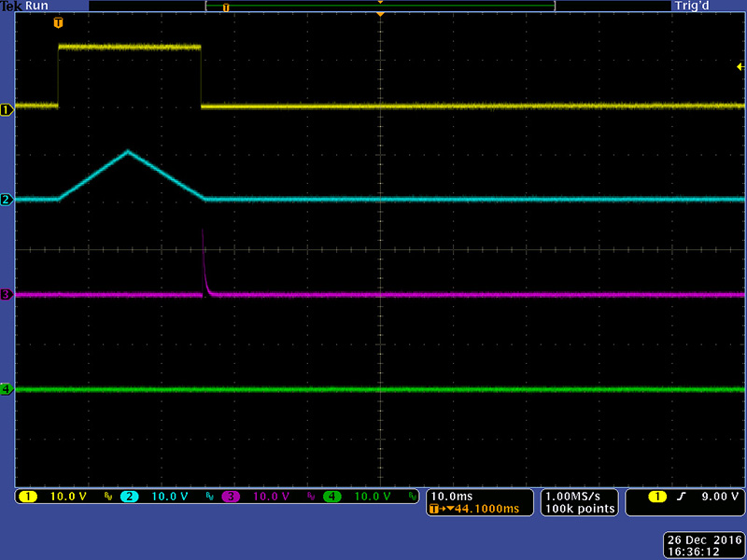The image size is (747, 560).
Task: Select the channel 4 green ground marker
Action: (x=7, y=389)
